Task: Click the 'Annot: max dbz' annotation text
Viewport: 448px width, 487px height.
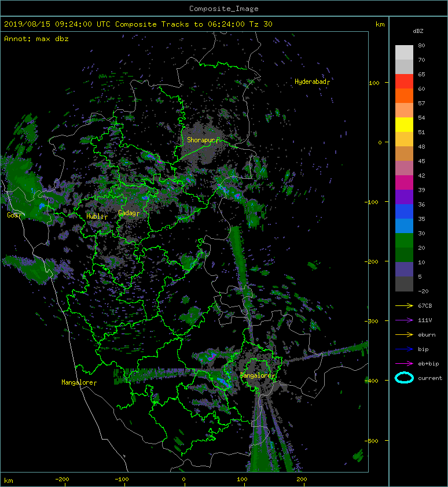Action: (36, 39)
